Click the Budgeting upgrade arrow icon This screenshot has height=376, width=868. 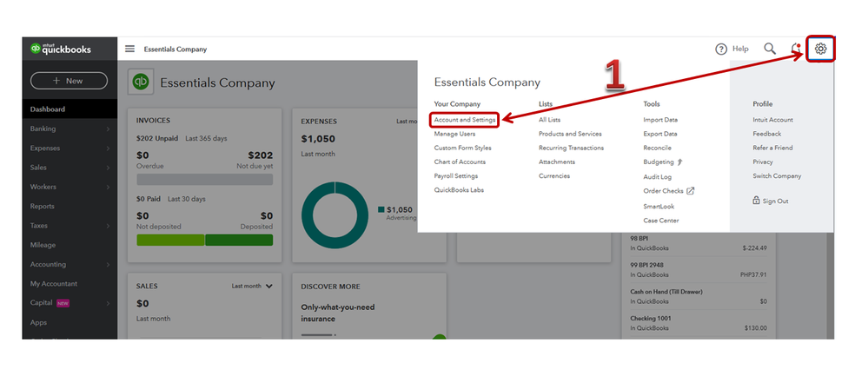[x=679, y=162]
